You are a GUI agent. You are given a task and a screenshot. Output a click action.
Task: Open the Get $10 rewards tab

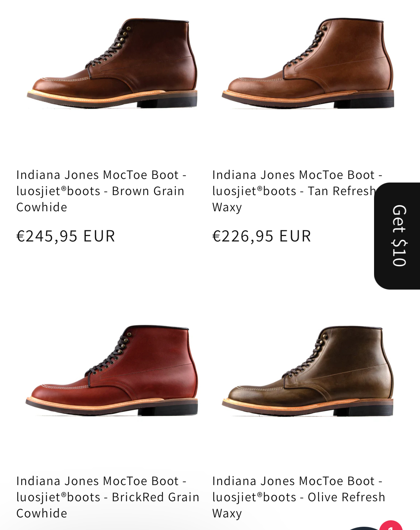[397, 236]
